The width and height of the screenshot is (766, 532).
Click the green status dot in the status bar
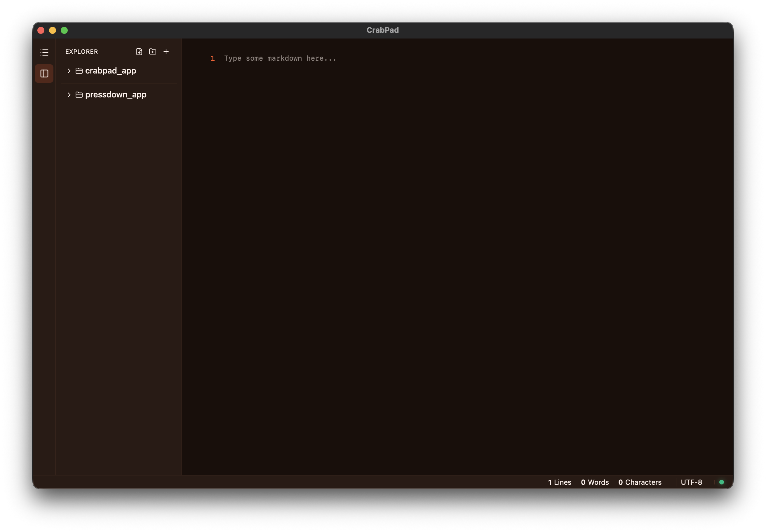[x=722, y=482]
